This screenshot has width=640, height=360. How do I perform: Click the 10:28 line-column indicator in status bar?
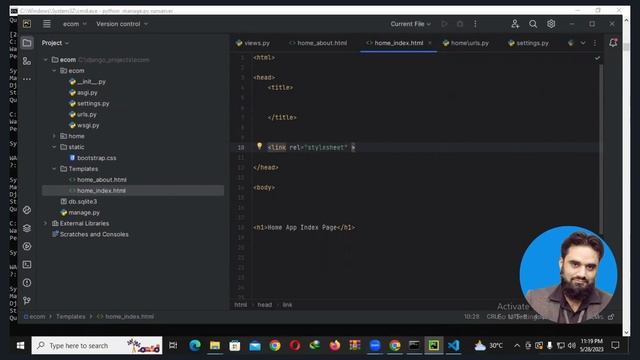click(471, 317)
